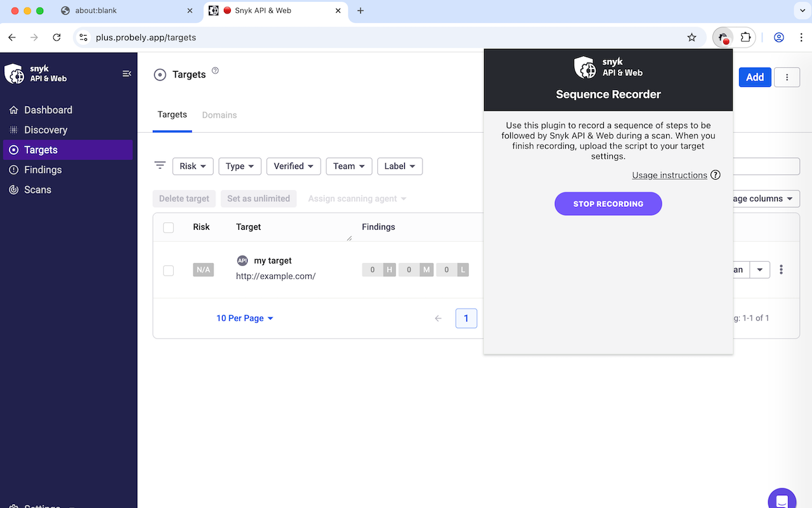This screenshot has width=812, height=508.
Task: Close the Snyk API & Web tab
Action: [x=338, y=11]
